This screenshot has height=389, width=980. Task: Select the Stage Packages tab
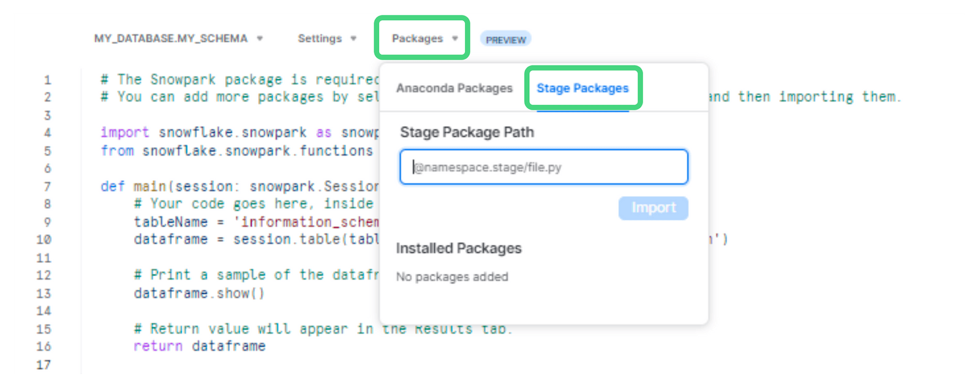pos(582,88)
